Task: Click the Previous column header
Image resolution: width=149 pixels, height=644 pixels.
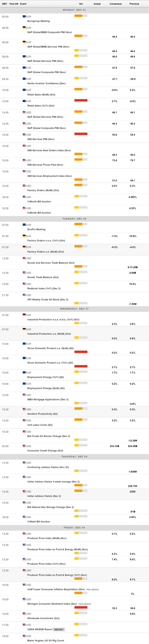Action: (x=134, y=4)
